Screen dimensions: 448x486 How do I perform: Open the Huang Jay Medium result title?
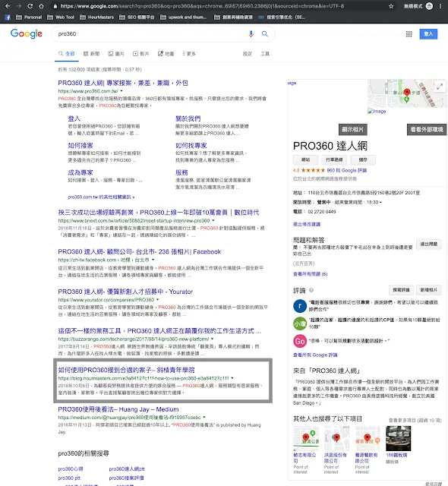point(118,409)
